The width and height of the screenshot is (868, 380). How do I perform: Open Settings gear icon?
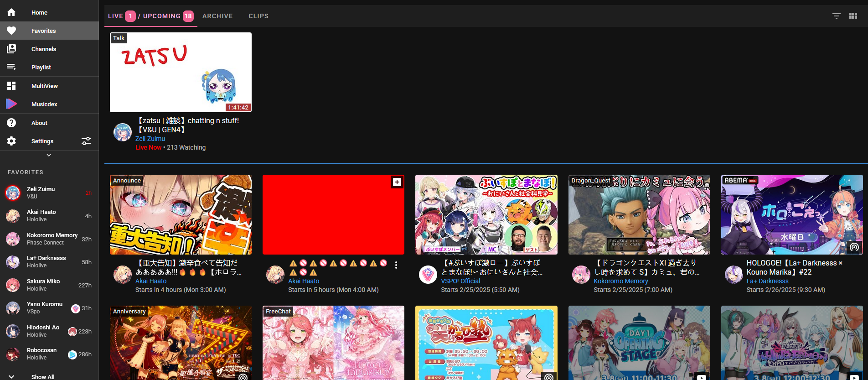[x=11, y=141]
